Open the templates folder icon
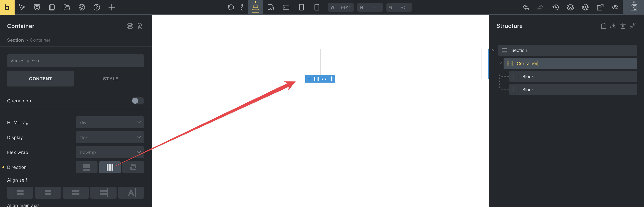This screenshot has height=207, width=644. click(x=67, y=7)
